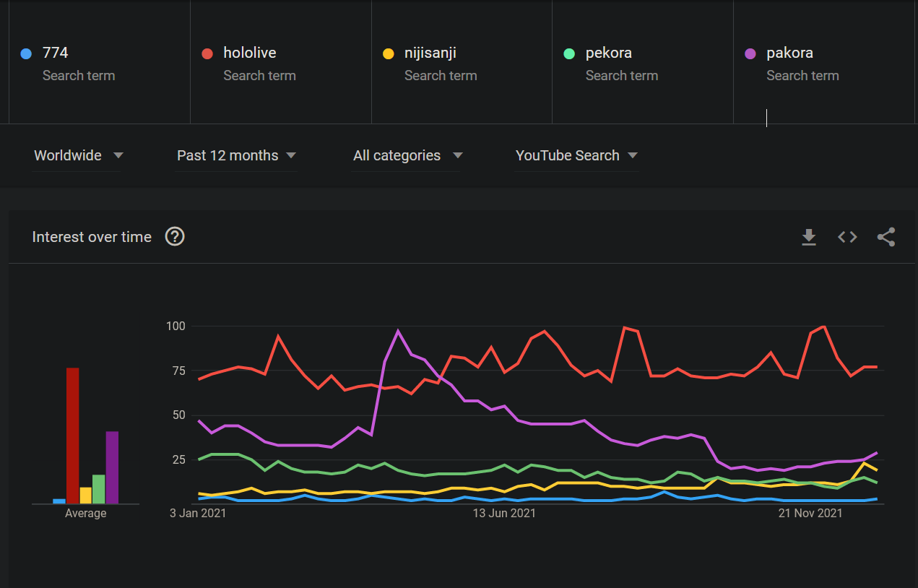
Task: Click the 21 Nov 2021 axis label
Action: pyautogui.click(x=810, y=514)
